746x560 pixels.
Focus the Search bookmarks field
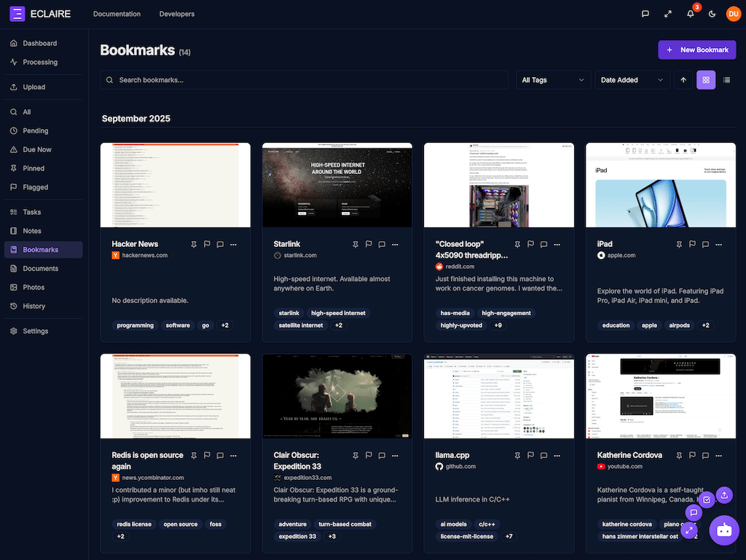tap(306, 80)
